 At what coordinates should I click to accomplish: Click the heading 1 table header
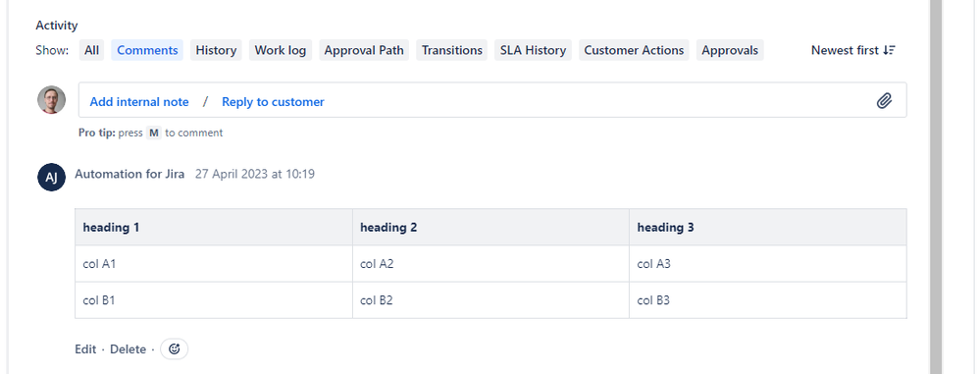point(214,227)
